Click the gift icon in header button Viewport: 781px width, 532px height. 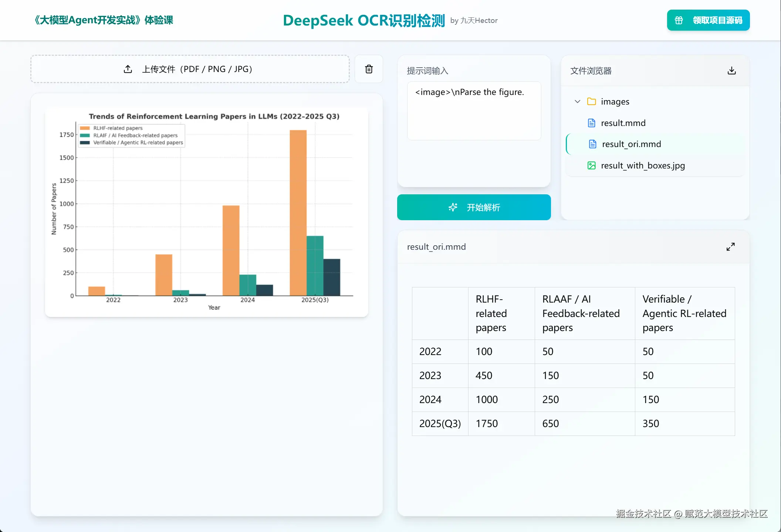tap(679, 20)
